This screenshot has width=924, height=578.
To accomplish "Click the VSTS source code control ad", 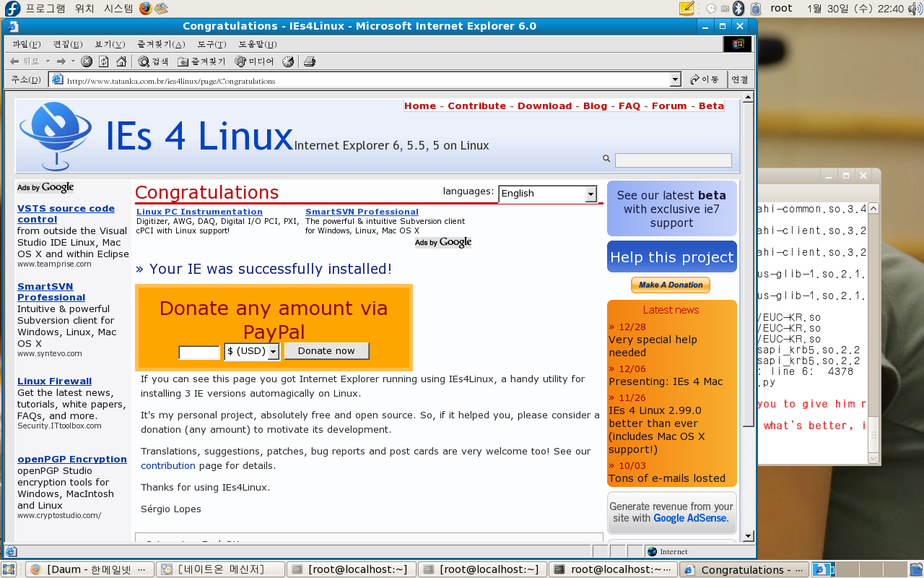I will (x=66, y=214).
